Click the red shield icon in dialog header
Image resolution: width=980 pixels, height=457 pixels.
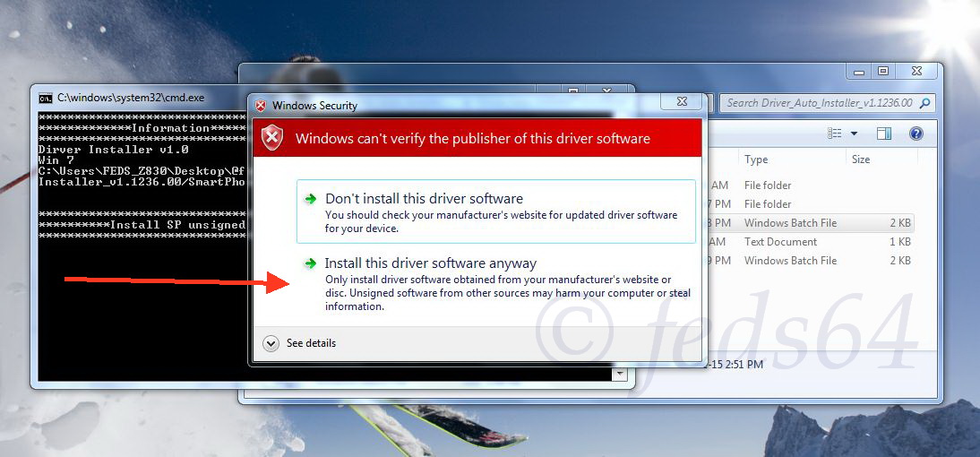pyautogui.click(x=272, y=137)
